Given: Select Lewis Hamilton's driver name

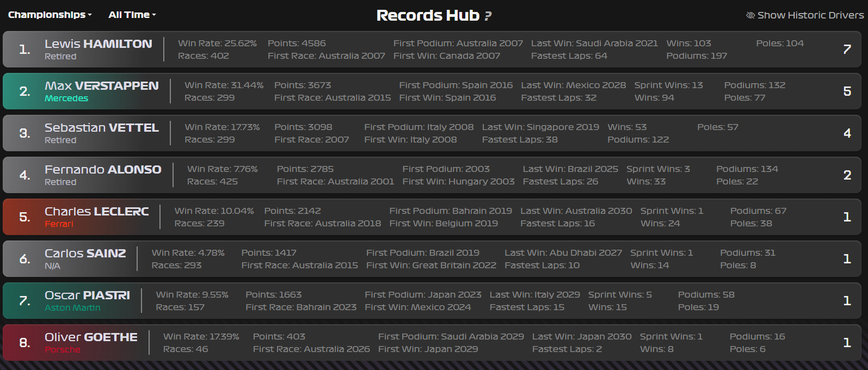Looking at the screenshot, I should click(98, 44).
